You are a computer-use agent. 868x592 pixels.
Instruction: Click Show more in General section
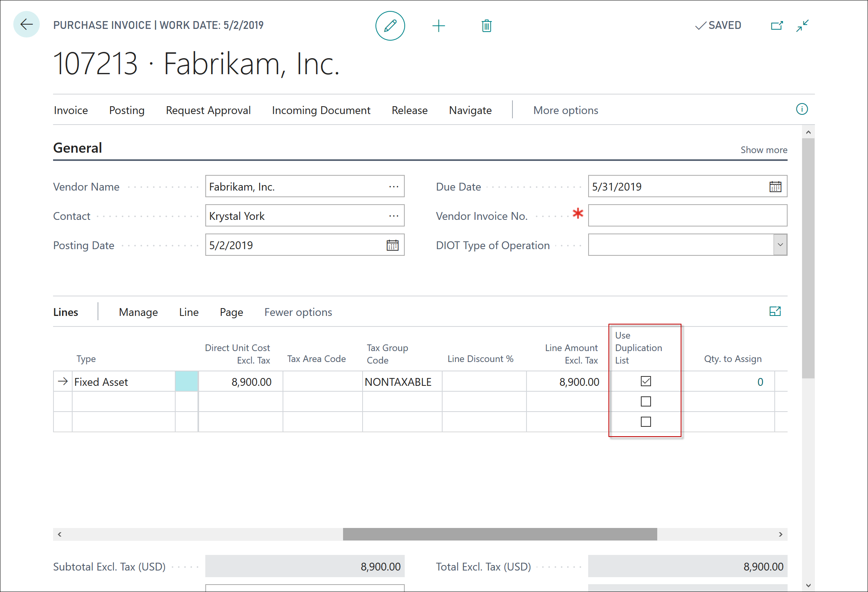coord(764,150)
